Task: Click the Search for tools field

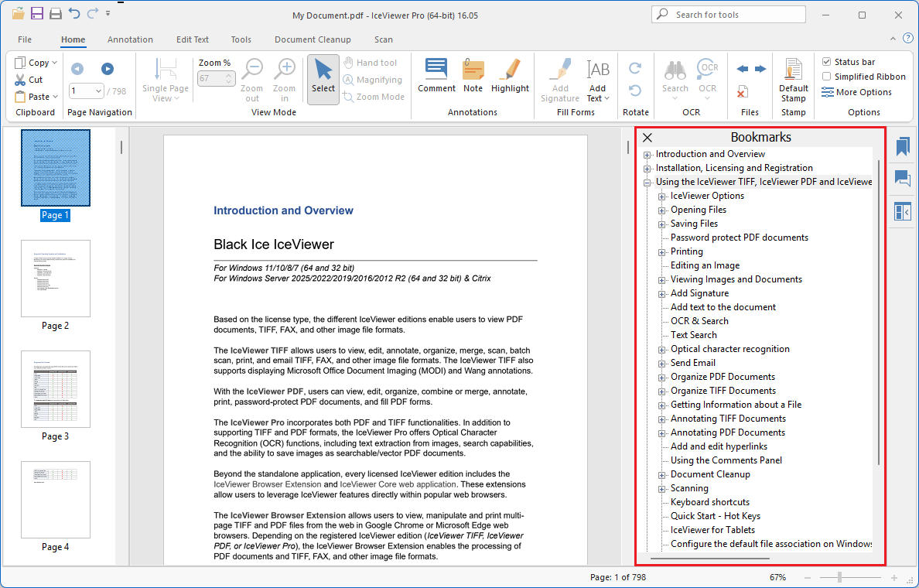Action: point(729,15)
